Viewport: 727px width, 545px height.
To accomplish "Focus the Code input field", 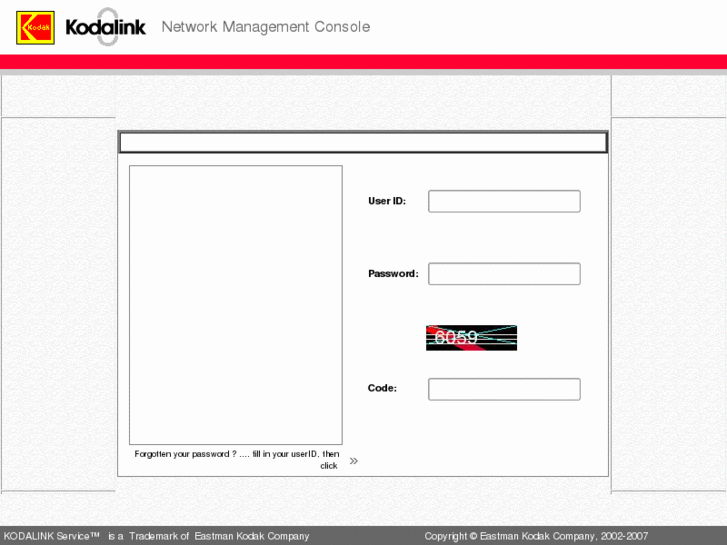I will point(504,389).
